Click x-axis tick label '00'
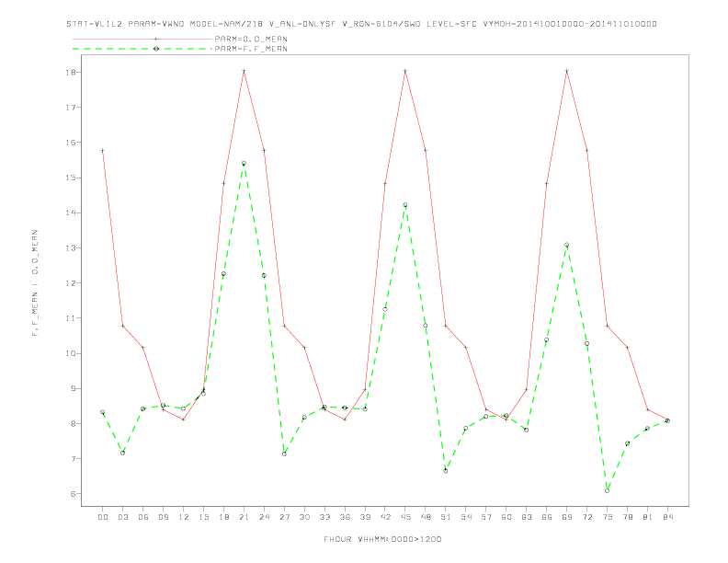728x563 pixels. pos(103,517)
